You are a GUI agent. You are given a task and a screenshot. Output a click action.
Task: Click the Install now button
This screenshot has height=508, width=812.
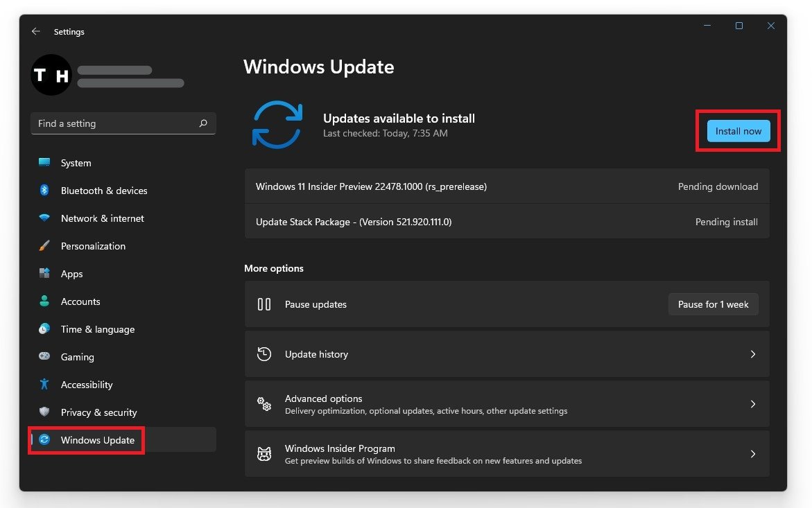tap(738, 131)
